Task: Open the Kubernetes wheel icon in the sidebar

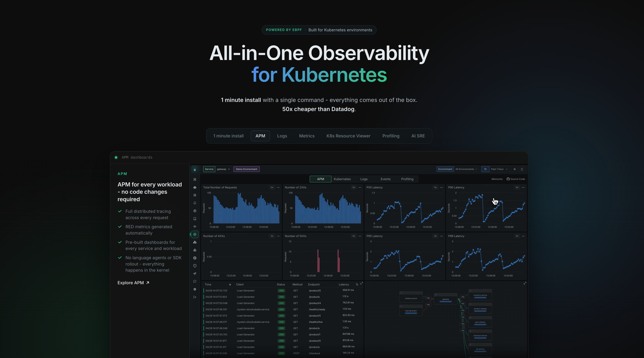Action: click(x=195, y=258)
